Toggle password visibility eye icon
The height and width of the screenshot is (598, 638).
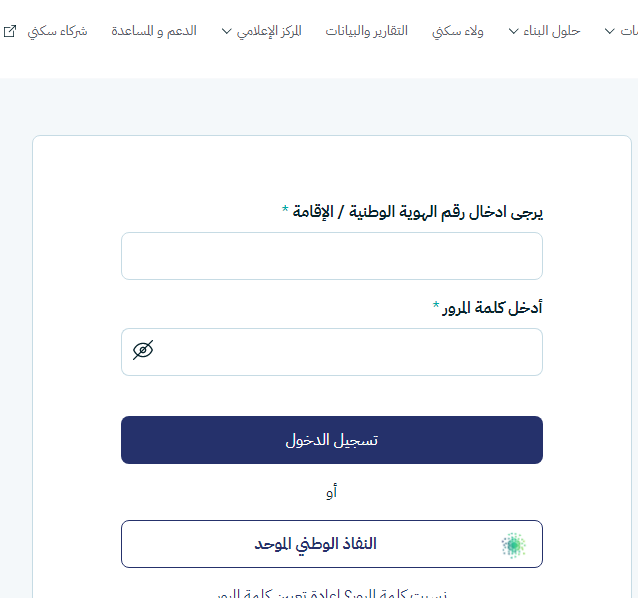tap(144, 351)
